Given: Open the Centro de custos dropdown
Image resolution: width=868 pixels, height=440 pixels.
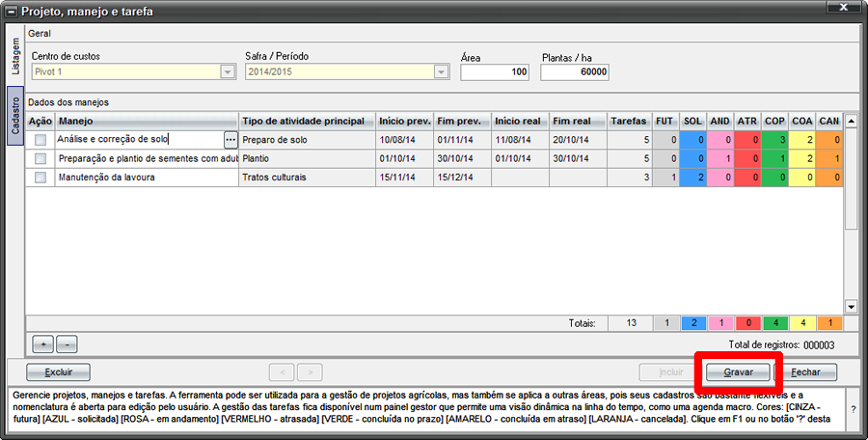Looking at the screenshot, I should [228, 72].
